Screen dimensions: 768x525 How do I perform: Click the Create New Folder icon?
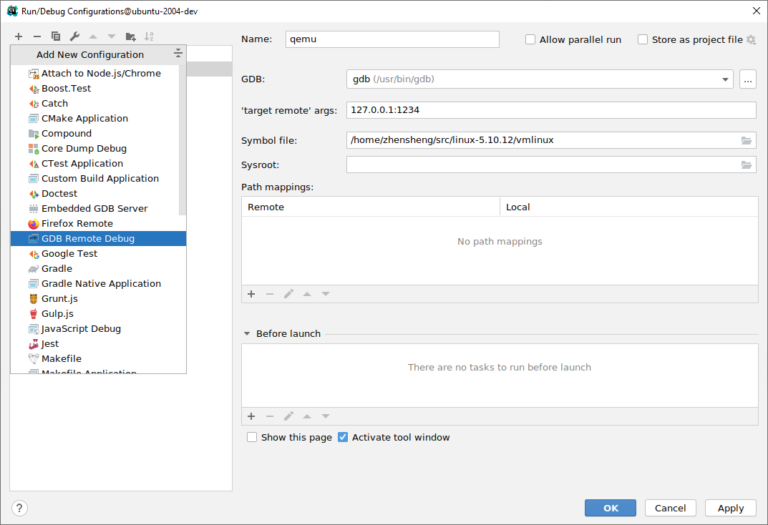(x=130, y=36)
